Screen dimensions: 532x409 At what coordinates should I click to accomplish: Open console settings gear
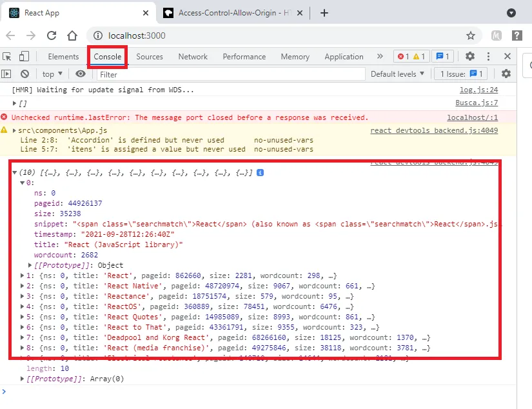(x=506, y=74)
